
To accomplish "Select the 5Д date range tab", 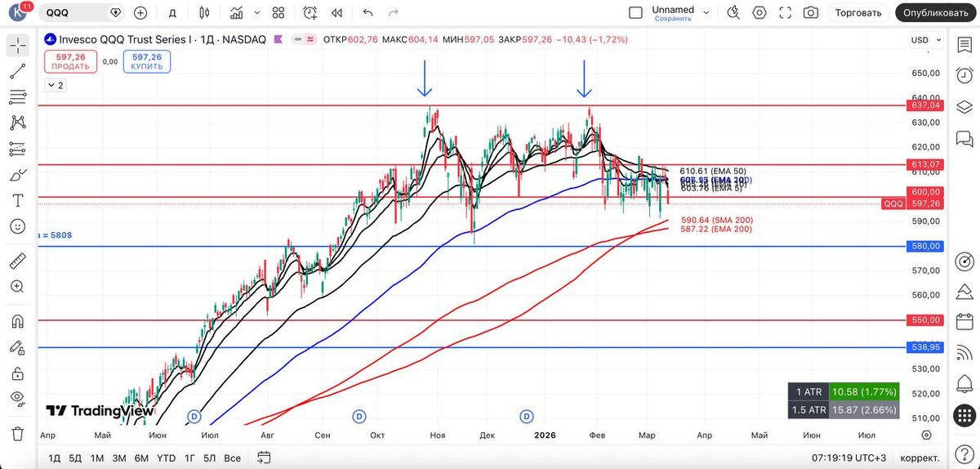I will point(75,458).
